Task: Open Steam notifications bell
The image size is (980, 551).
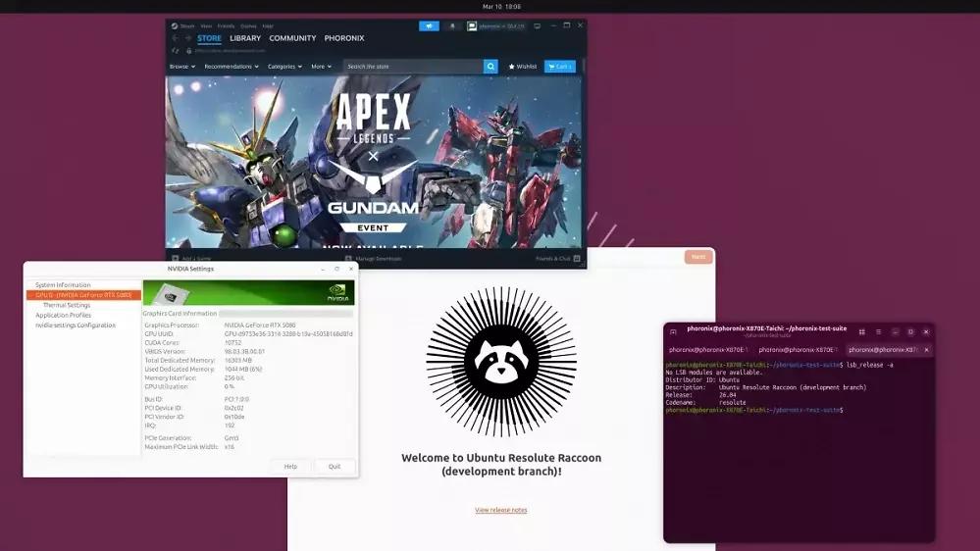Action: (x=452, y=26)
